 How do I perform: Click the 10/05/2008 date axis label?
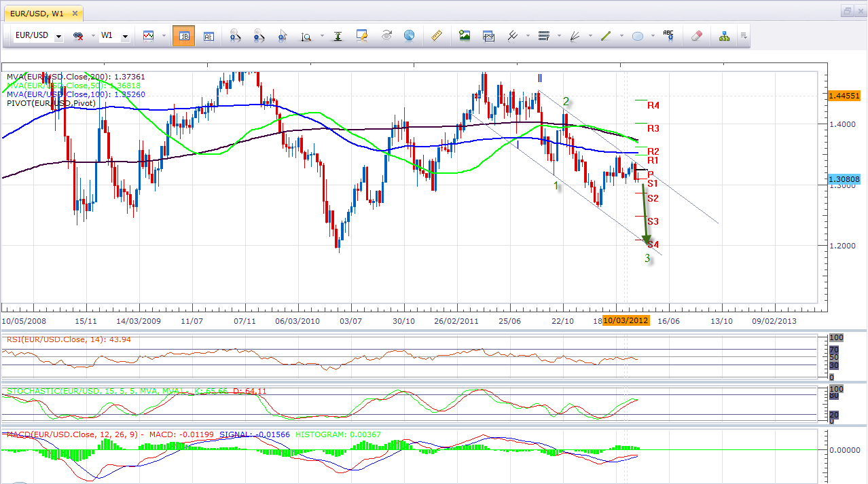coord(22,320)
